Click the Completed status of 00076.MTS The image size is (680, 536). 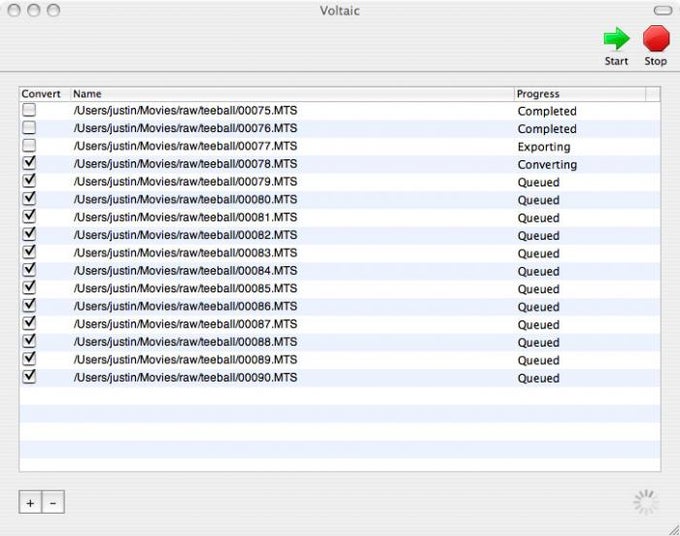(547, 129)
